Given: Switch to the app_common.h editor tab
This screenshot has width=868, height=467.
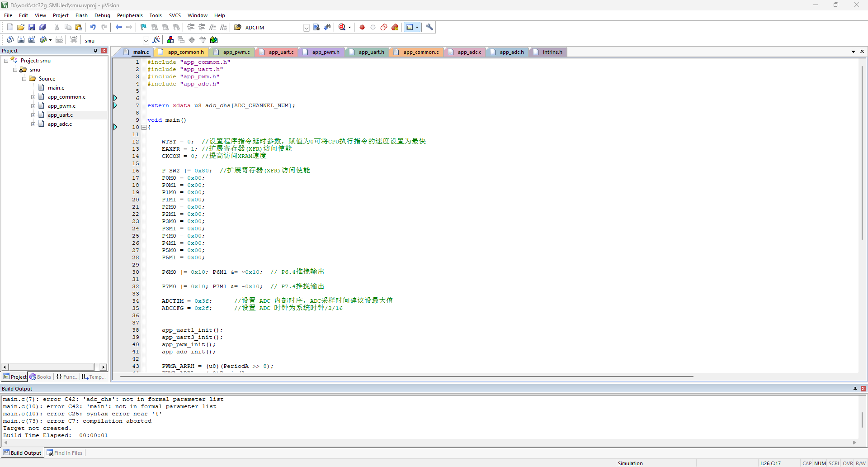Looking at the screenshot, I should (182, 52).
